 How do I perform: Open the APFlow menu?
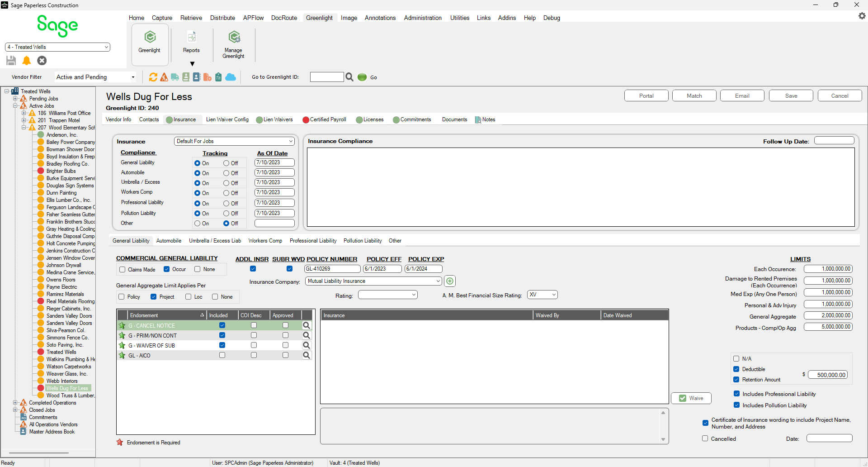tap(253, 18)
